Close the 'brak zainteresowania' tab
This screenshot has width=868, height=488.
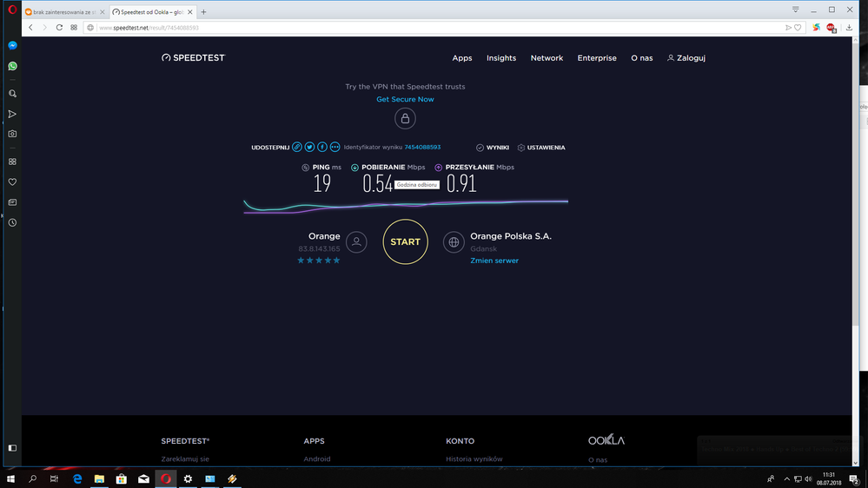[x=103, y=11]
